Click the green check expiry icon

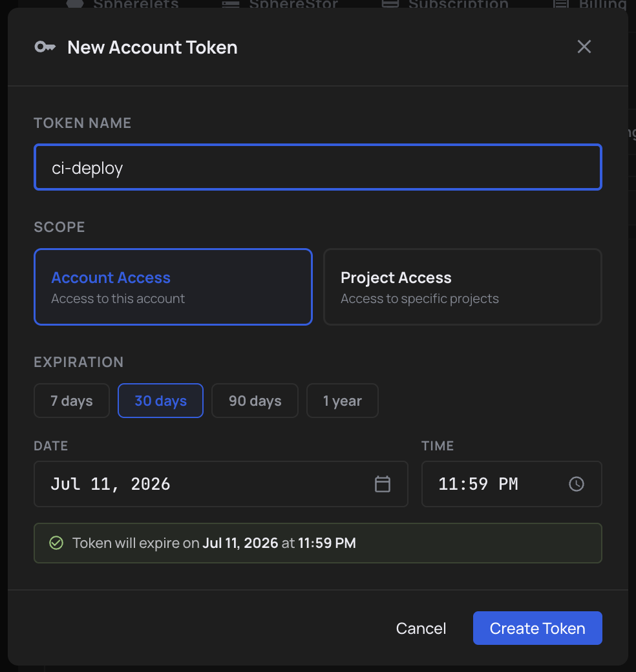point(56,543)
